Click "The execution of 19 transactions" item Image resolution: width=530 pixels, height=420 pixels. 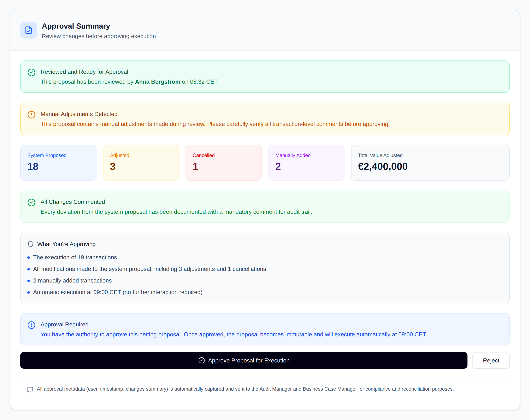point(75,257)
